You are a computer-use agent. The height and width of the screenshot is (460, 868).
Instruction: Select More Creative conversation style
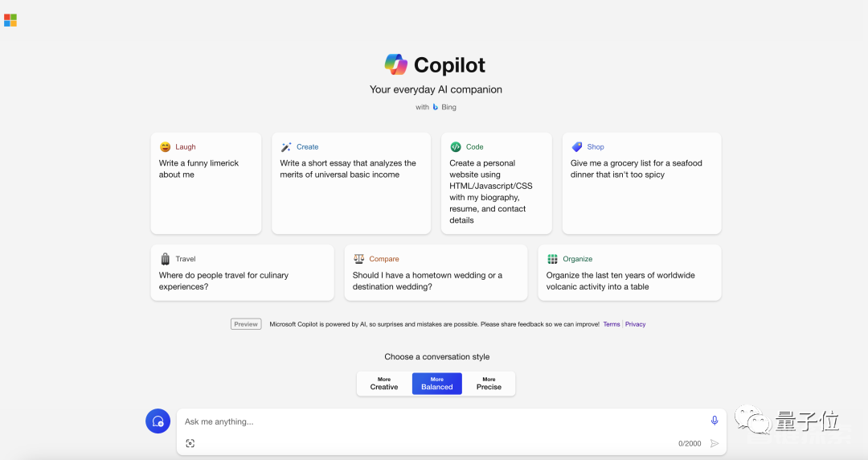click(384, 384)
